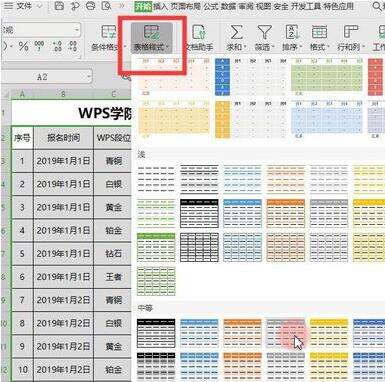Click the 排序 sort icon
The image size is (385, 382).
coord(292,32)
